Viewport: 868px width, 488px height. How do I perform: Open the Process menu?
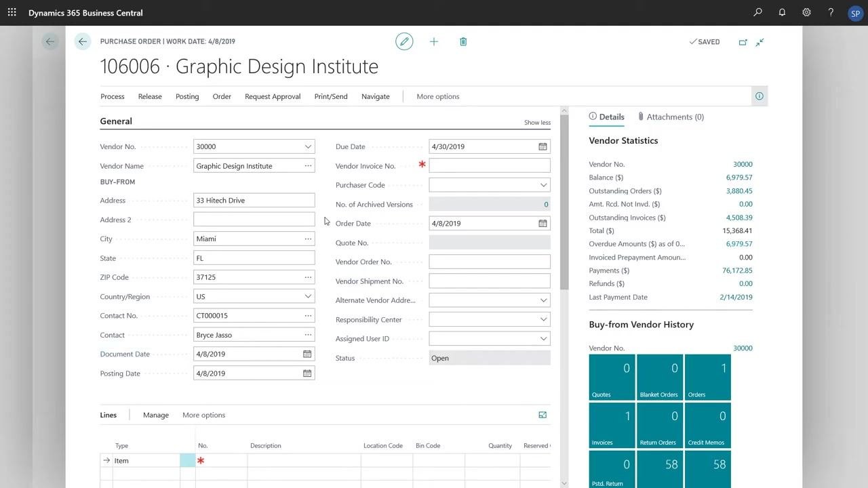pos(113,96)
